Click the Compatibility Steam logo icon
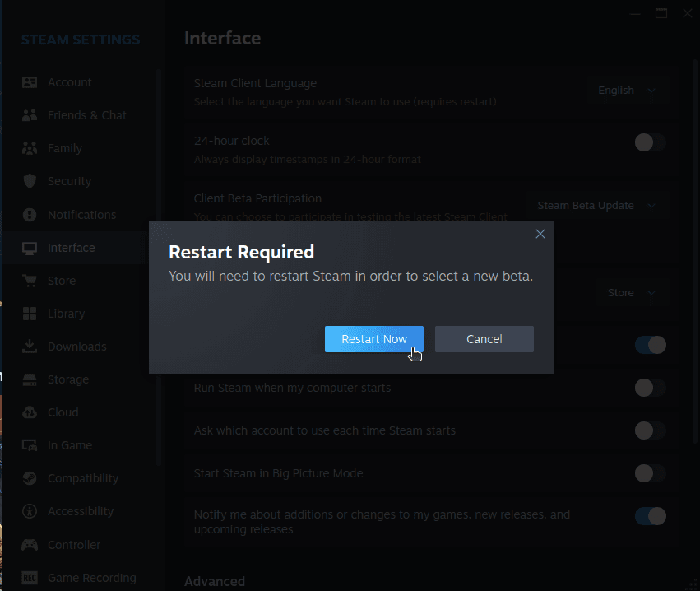 coord(30,478)
